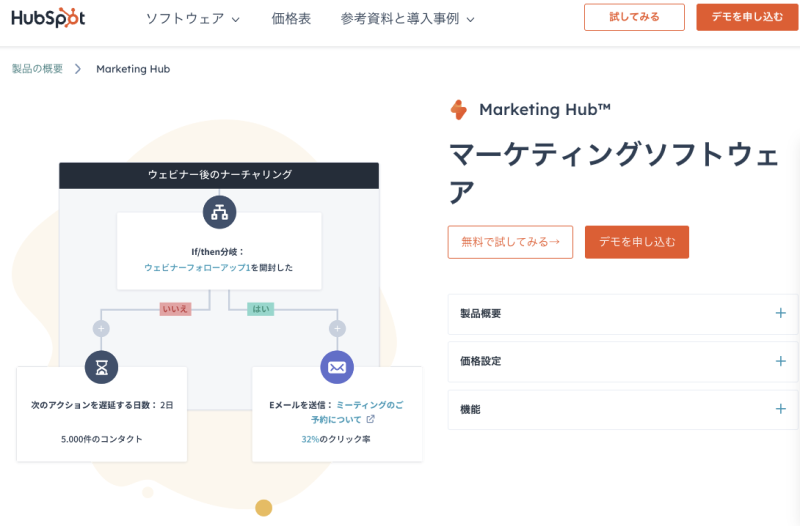Expand the 製品概要 accordion
This screenshot has height=526, width=800.
622,314
